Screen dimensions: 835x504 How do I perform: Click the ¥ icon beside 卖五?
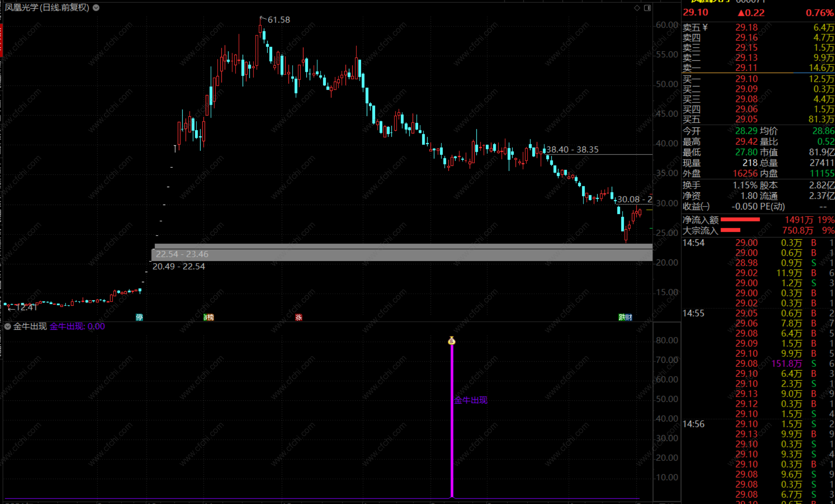(x=705, y=28)
